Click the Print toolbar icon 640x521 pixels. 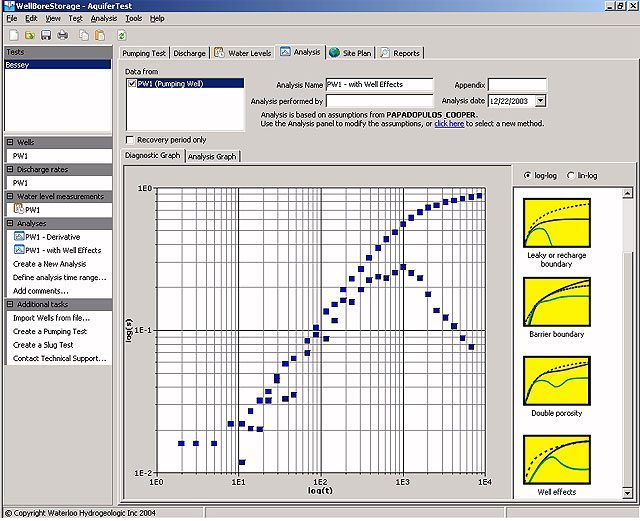coord(62,35)
